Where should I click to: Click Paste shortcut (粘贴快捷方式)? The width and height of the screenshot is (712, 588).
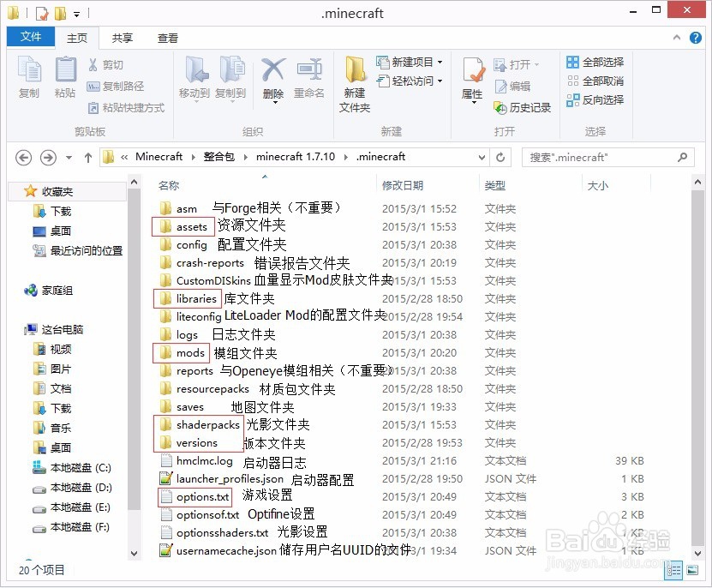coord(126,108)
